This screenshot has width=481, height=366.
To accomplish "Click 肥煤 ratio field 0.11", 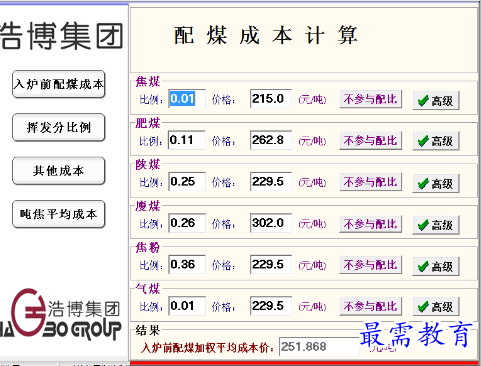I will pyautogui.click(x=187, y=140).
